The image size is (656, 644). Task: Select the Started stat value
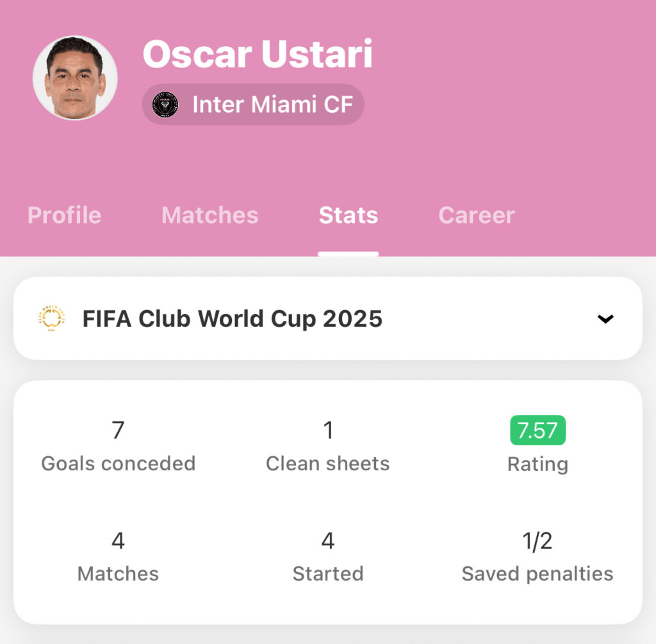point(328,541)
